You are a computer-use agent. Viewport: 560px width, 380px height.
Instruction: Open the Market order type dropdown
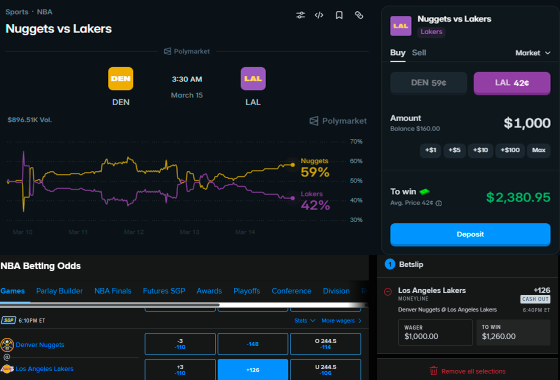pyautogui.click(x=532, y=53)
